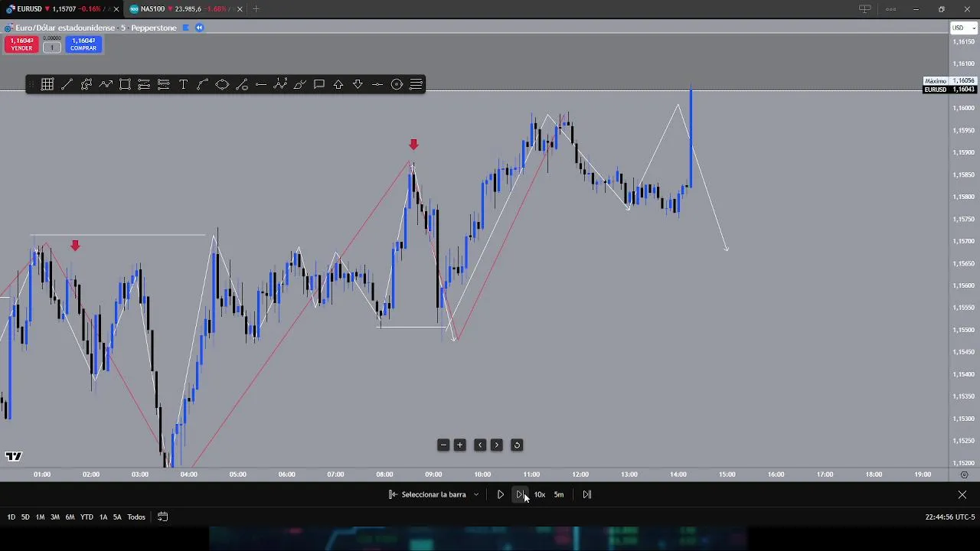Click the first red down arrow marker on the chart

pyautogui.click(x=75, y=246)
